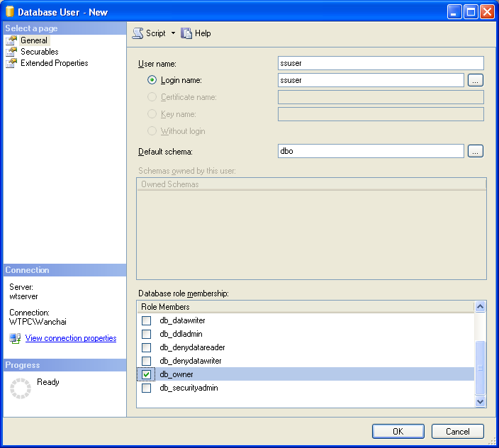The height and width of the screenshot is (448, 499).
Task: Click the database icon in title bar
Action: pos(10,11)
